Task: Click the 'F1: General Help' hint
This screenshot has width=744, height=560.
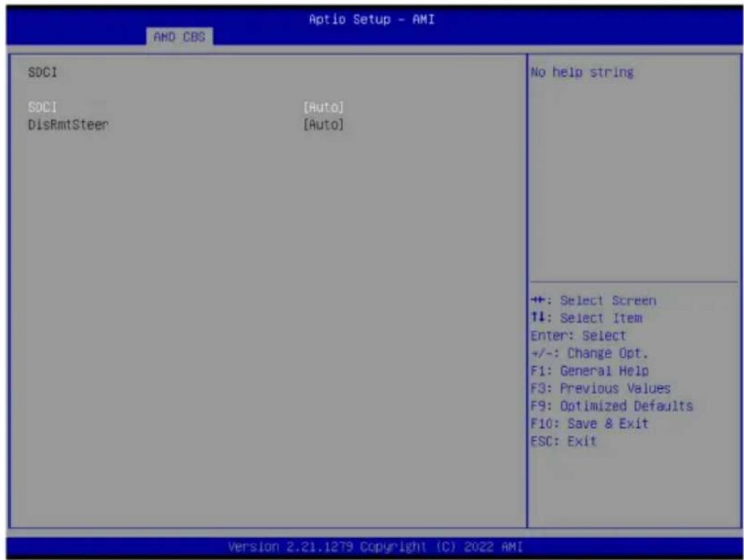Action: click(590, 370)
